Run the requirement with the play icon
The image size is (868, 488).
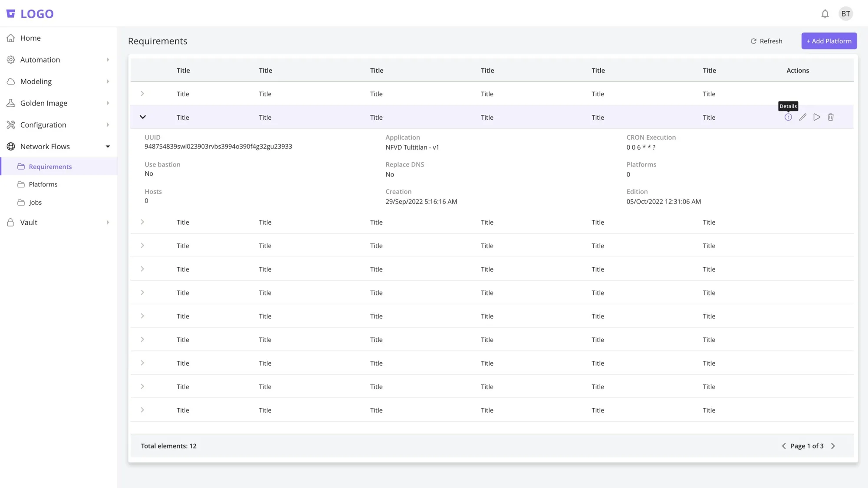click(x=817, y=117)
